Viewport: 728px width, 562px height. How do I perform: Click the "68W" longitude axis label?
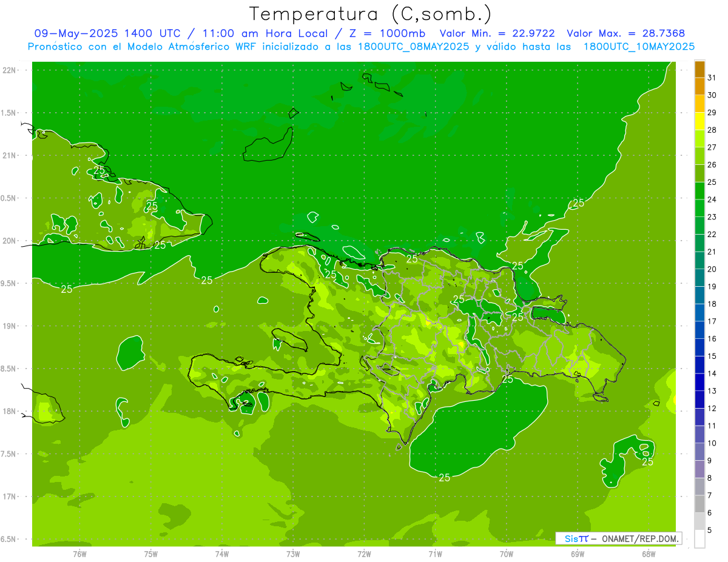pos(649,554)
